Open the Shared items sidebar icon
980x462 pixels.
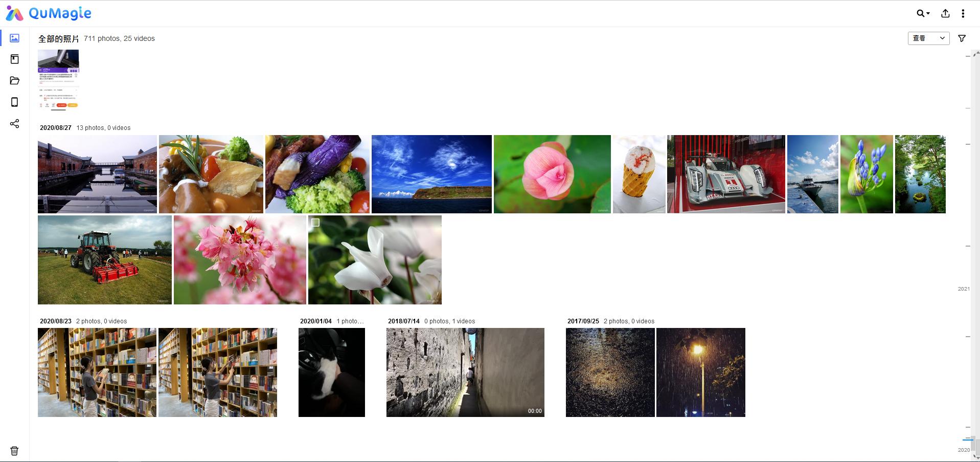point(14,124)
